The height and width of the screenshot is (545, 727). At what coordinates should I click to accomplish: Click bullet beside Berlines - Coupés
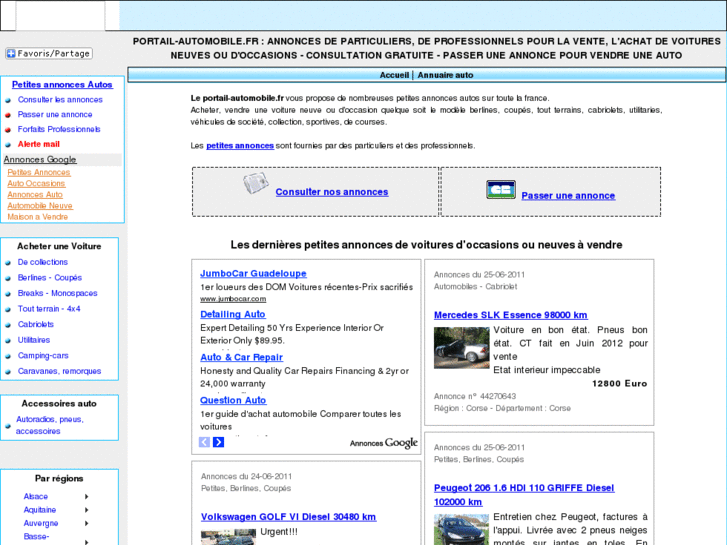8,278
